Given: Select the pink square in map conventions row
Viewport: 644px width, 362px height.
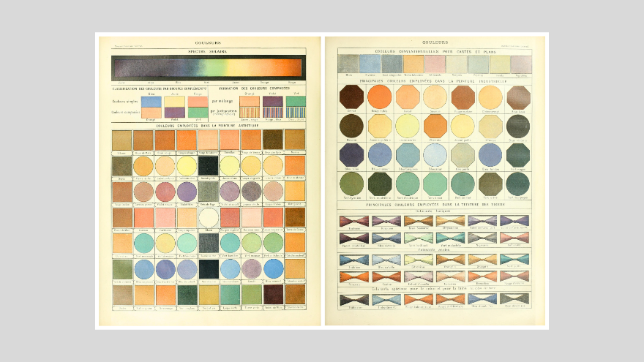Looking at the screenshot, I should click(435, 64).
